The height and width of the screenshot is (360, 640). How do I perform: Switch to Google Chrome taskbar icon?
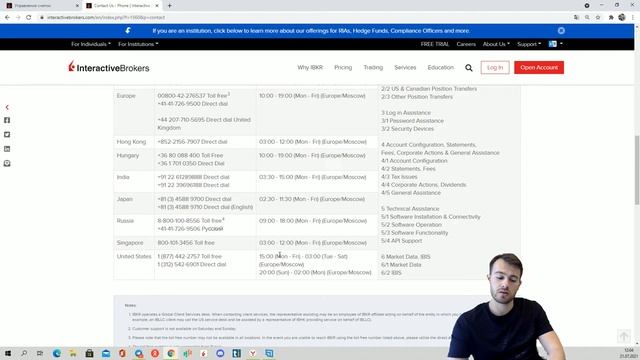pyautogui.click(x=171, y=353)
